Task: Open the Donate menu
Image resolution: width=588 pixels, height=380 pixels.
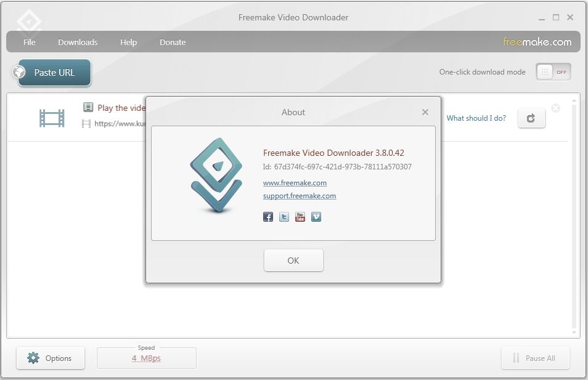Action: click(173, 42)
